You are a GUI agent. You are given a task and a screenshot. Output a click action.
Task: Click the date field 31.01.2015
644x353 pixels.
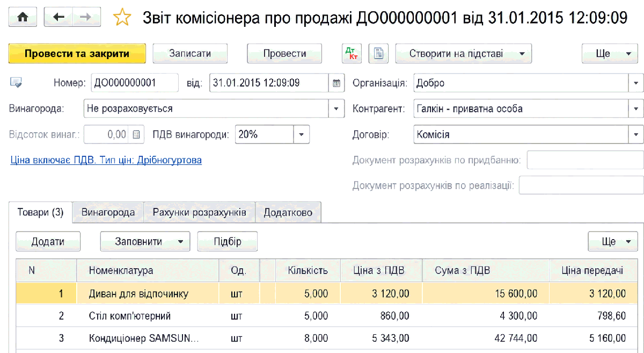click(x=268, y=83)
